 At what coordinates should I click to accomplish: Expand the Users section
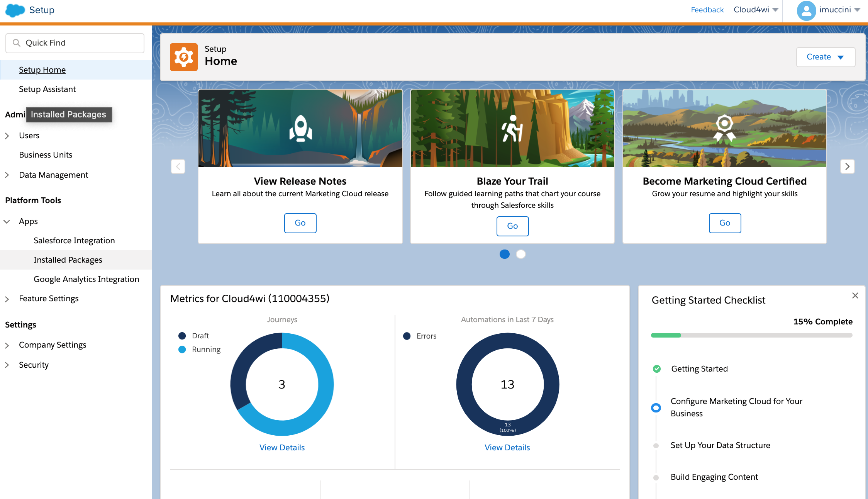coord(7,136)
